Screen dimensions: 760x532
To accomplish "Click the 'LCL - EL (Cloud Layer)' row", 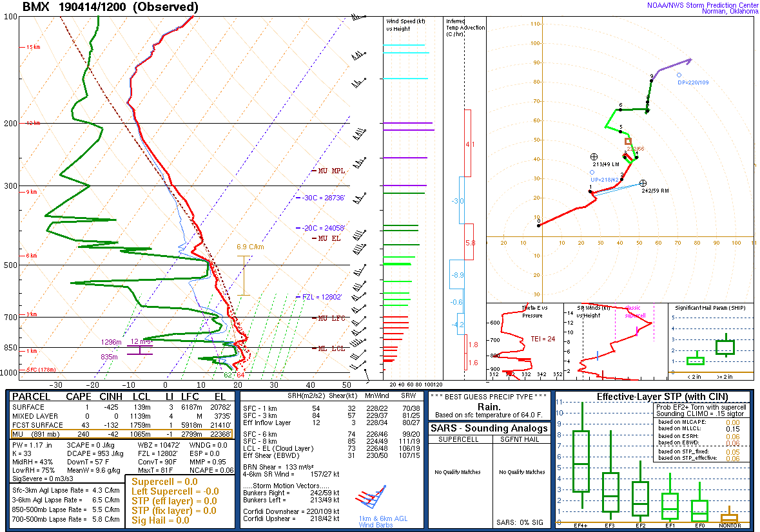I will (331, 448).
